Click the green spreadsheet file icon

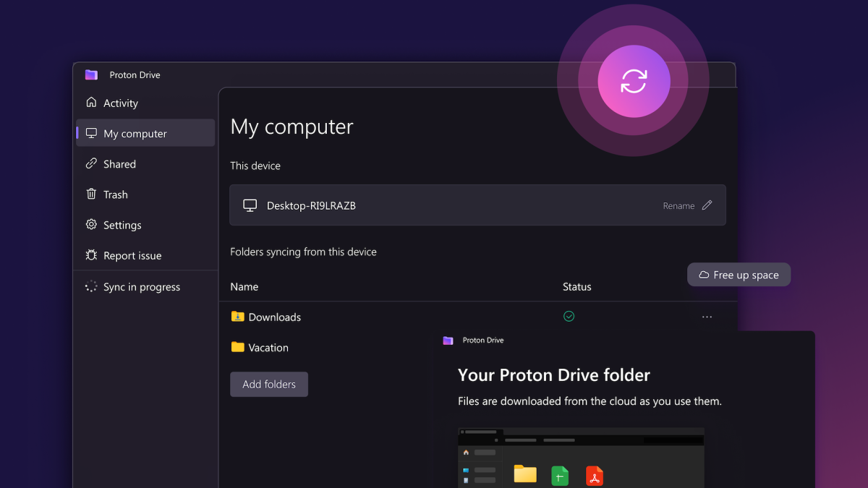560,476
